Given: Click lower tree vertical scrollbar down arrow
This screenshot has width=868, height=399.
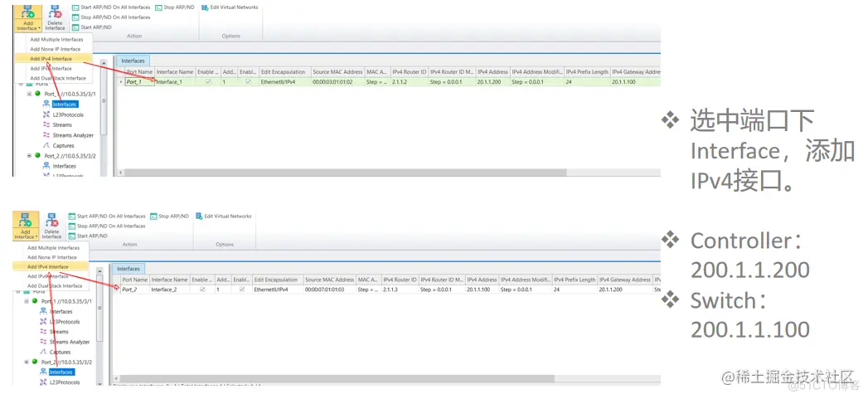Looking at the screenshot, I should tap(99, 383).
